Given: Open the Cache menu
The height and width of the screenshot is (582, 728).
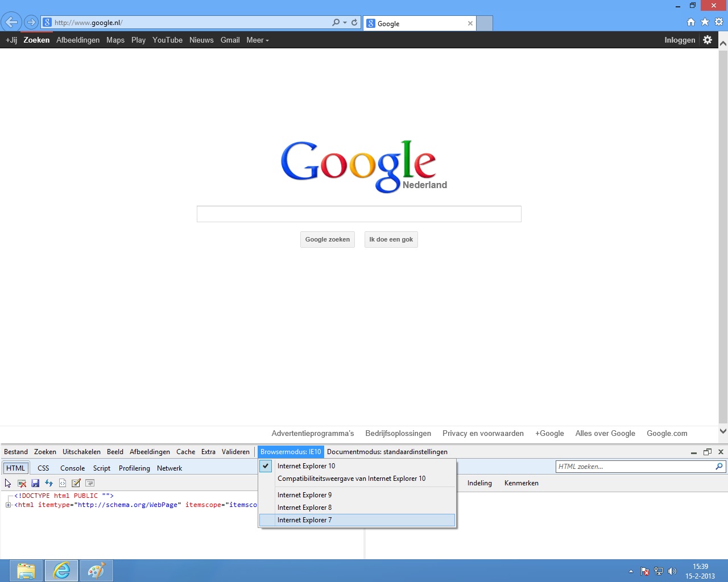Looking at the screenshot, I should point(185,452).
